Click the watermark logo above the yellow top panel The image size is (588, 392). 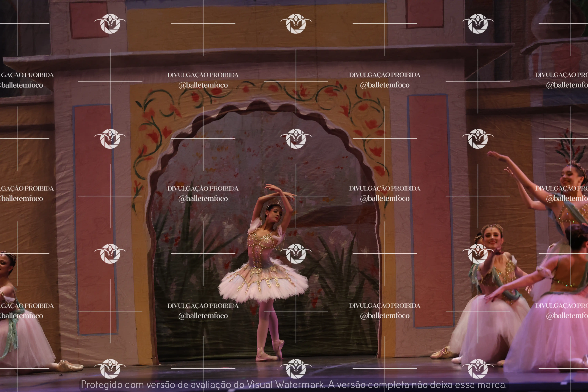point(296,24)
